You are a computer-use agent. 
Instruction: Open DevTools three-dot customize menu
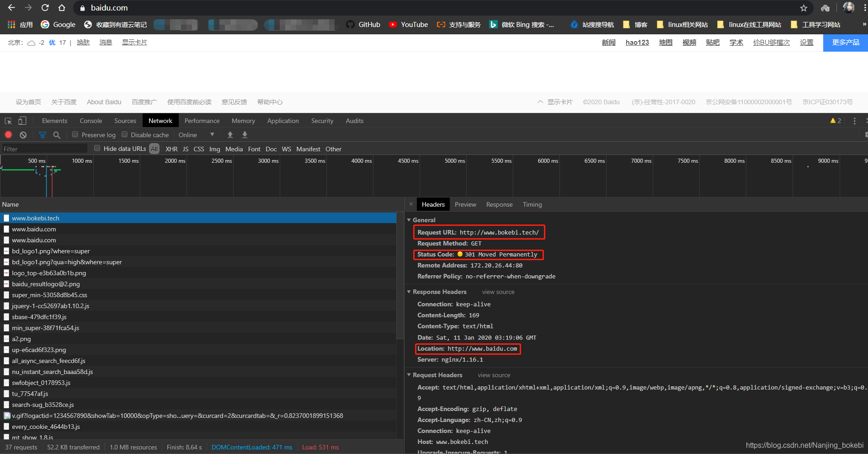coord(854,121)
